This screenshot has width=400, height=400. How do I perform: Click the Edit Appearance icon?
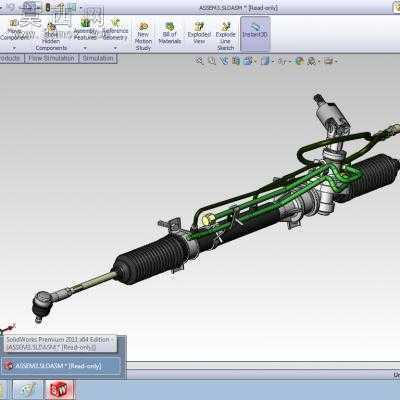(x=300, y=61)
